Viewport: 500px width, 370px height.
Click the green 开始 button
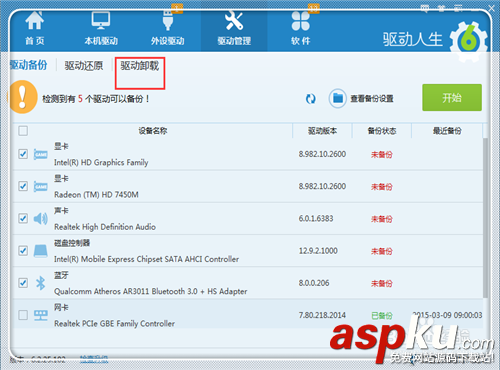(452, 97)
